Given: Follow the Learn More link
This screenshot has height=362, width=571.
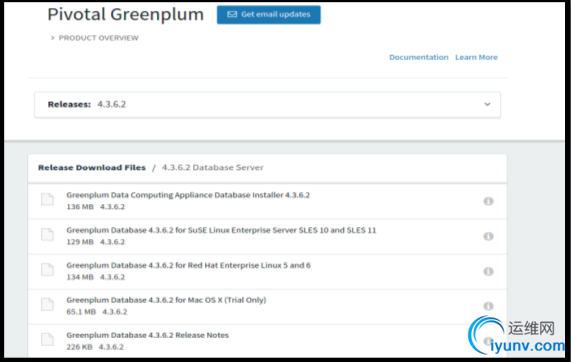Looking at the screenshot, I should [476, 57].
